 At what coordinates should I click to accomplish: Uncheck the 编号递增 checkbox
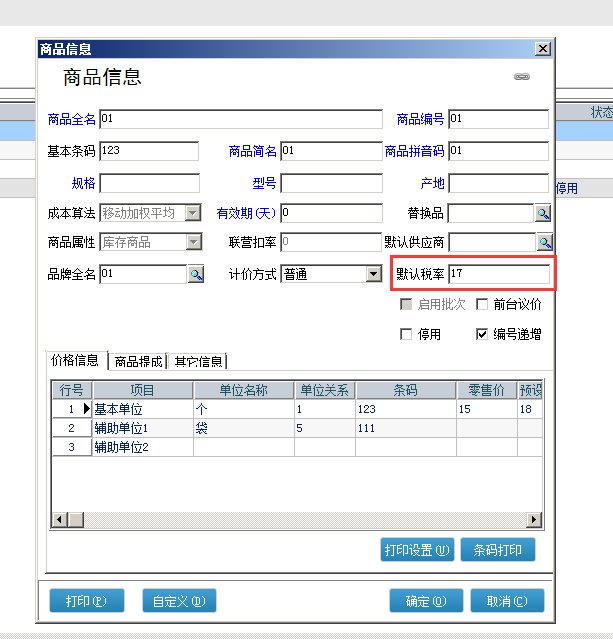point(482,335)
